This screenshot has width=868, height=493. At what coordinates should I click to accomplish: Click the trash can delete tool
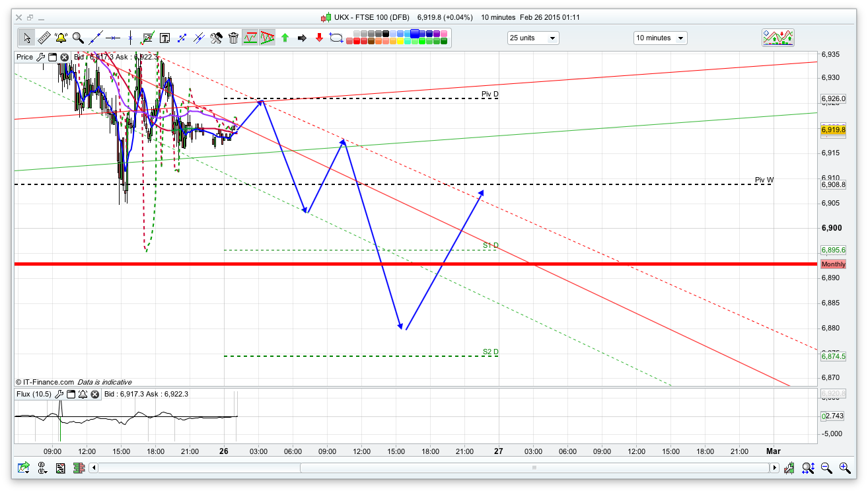(x=233, y=38)
